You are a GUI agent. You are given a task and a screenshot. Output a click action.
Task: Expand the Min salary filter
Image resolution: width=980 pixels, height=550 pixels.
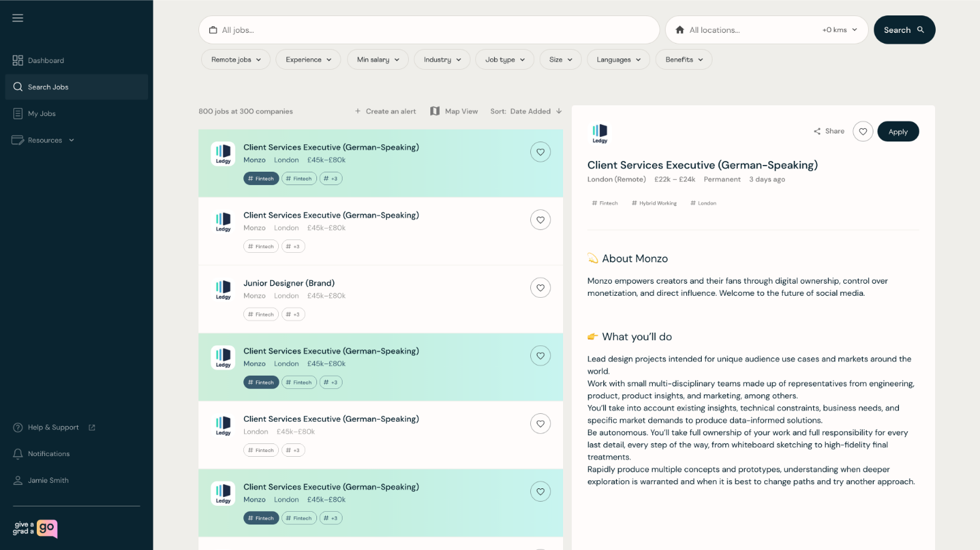pos(377,59)
